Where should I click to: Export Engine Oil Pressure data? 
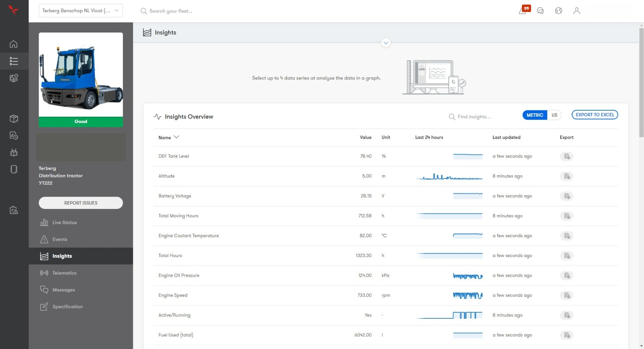[567, 276]
